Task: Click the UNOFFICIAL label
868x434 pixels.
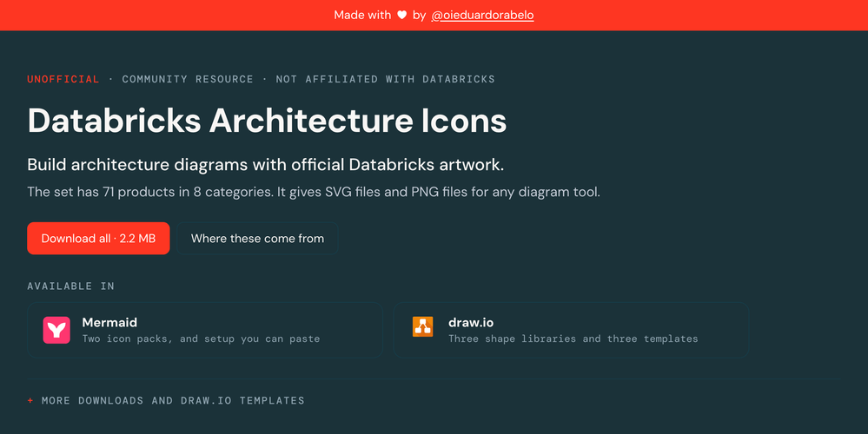Action: 63,79
